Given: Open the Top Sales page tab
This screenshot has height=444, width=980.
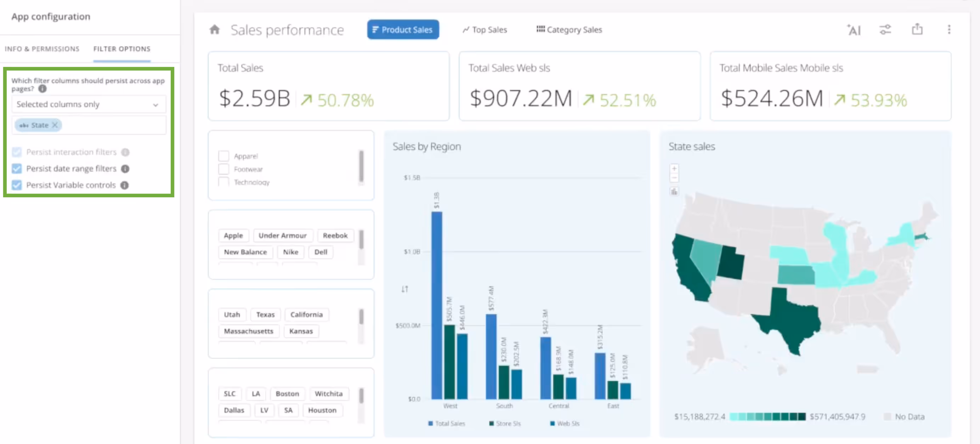Looking at the screenshot, I should (x=485, y=30).
